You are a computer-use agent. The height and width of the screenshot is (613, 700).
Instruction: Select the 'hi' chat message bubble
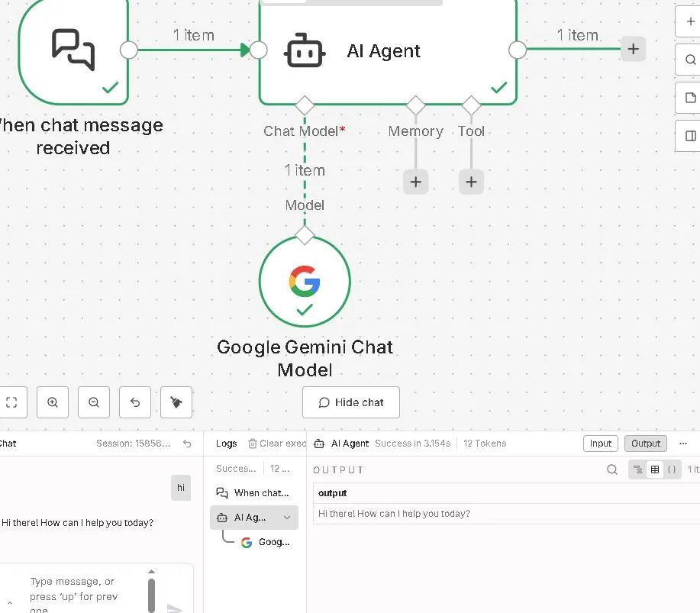coord(181,488)
